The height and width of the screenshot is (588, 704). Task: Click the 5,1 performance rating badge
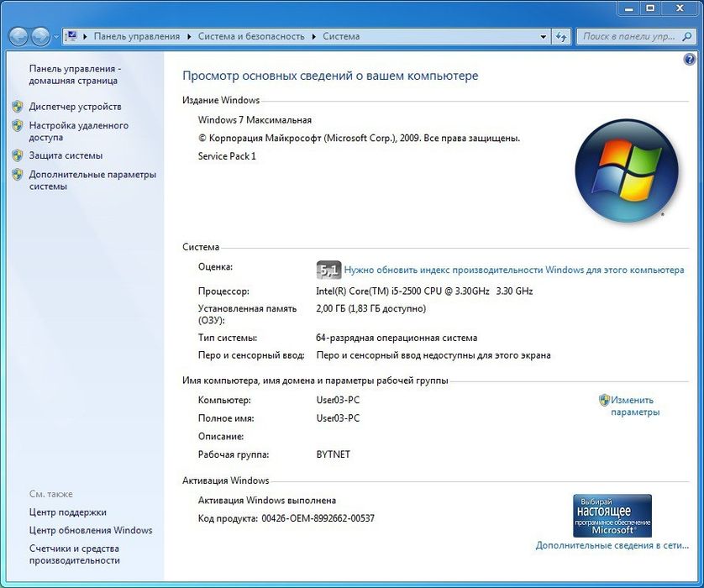(329, 270)
